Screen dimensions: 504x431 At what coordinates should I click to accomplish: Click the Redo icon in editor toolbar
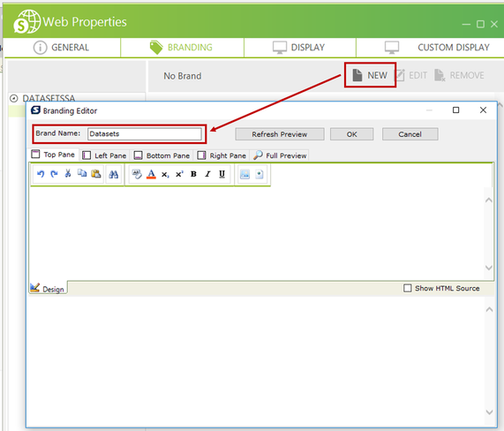click(x=54, y=174)
